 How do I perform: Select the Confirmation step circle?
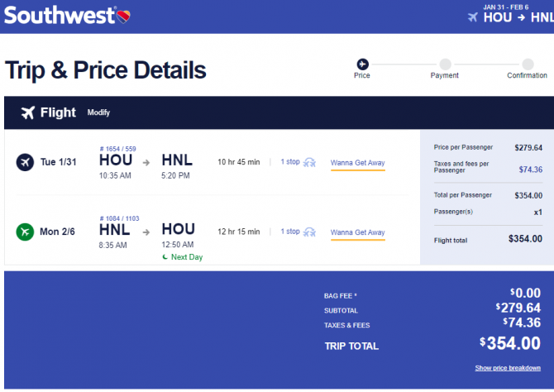coord(528,65)
